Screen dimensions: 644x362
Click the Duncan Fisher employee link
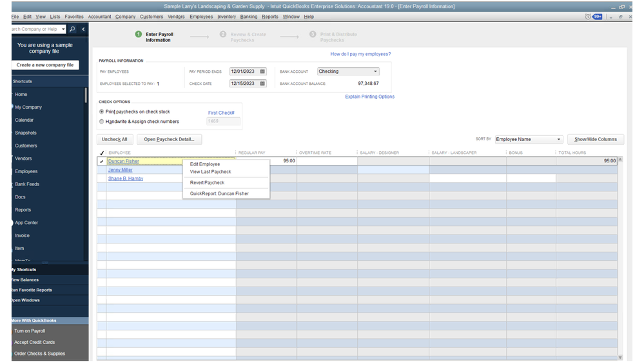point(124,161)
